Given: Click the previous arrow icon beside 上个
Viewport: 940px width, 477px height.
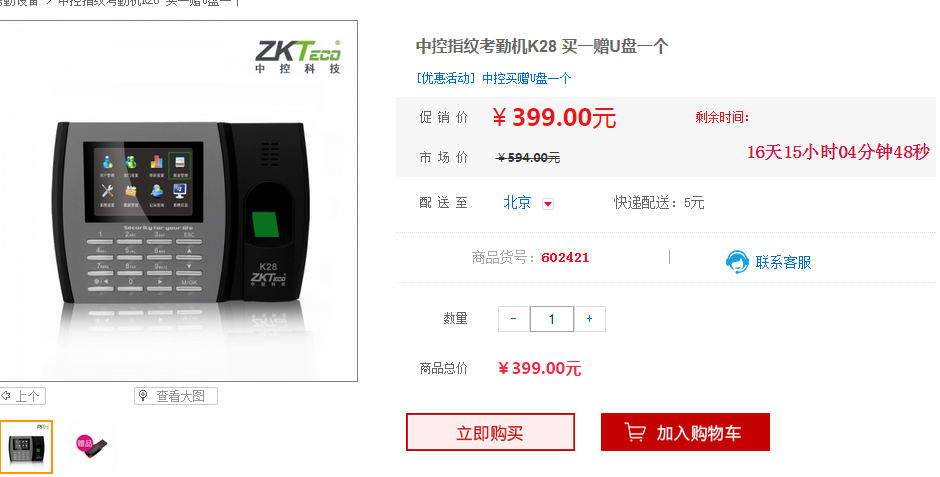Looking at the screenshot, I should (6, 396).
